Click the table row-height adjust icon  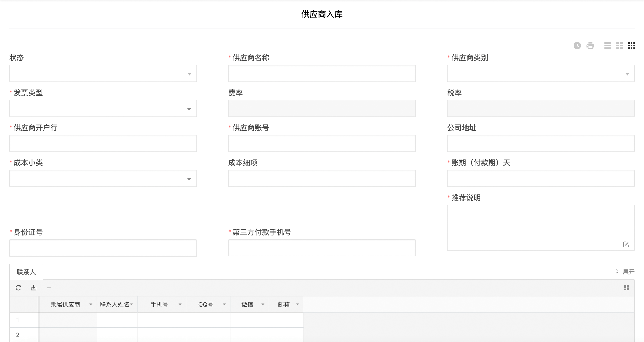(49, 288)
